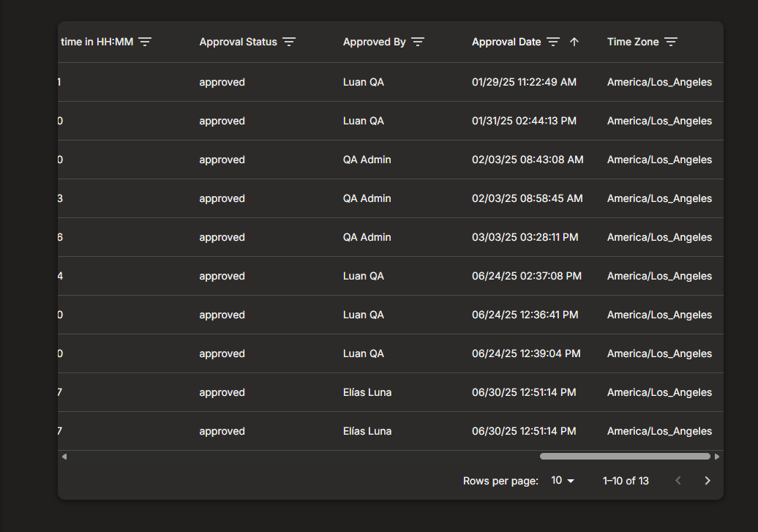Go to previous page of results
This screenshot has height=532, width=758.
click(x=678, y=481)
